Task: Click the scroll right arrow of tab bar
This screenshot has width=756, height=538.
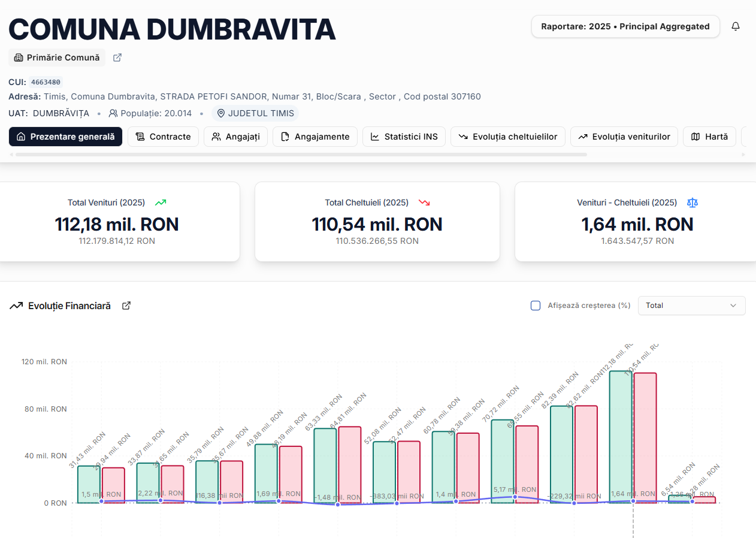Action: point(743,155)
